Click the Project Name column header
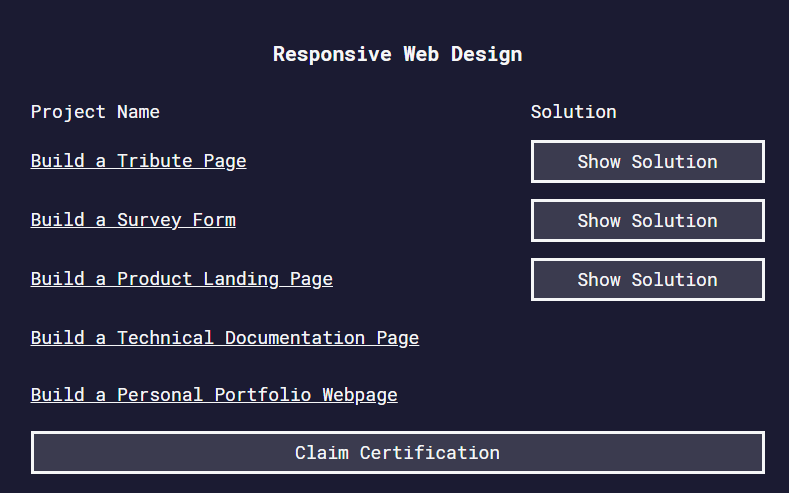Screen dimensions: 789x493 tap(95, 112)
